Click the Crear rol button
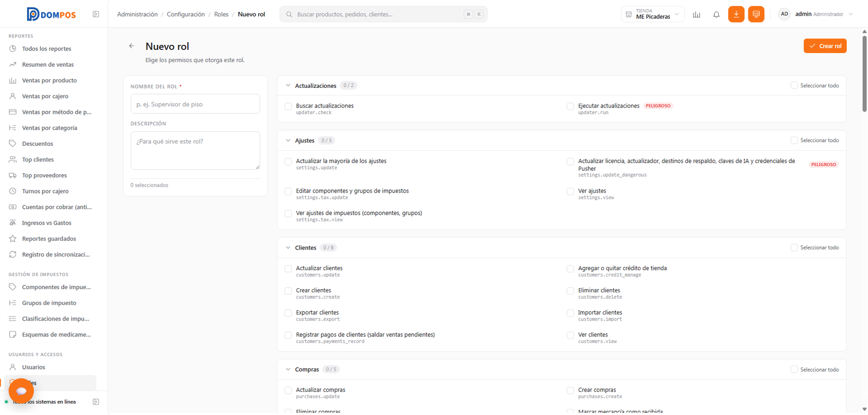The height and width of the screenshot is (415, 868). pos(825,46)
